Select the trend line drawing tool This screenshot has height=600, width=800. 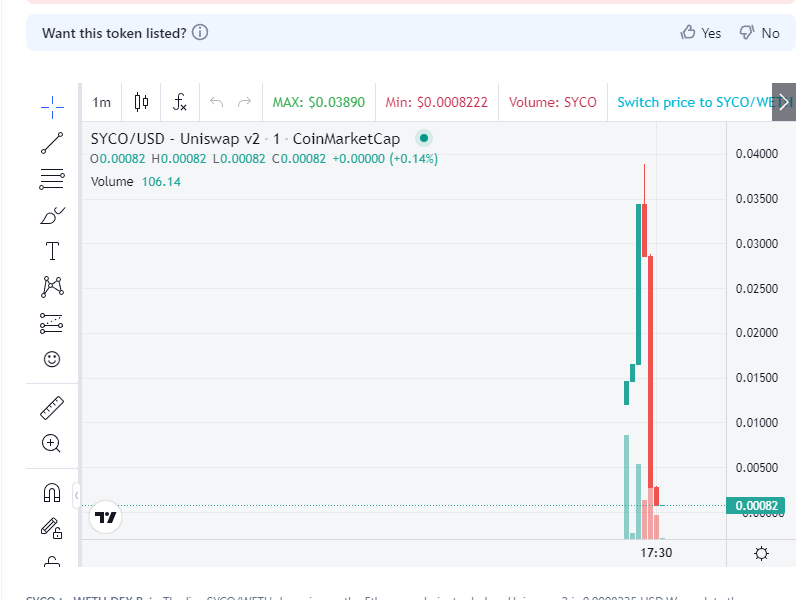coord(51,143)
